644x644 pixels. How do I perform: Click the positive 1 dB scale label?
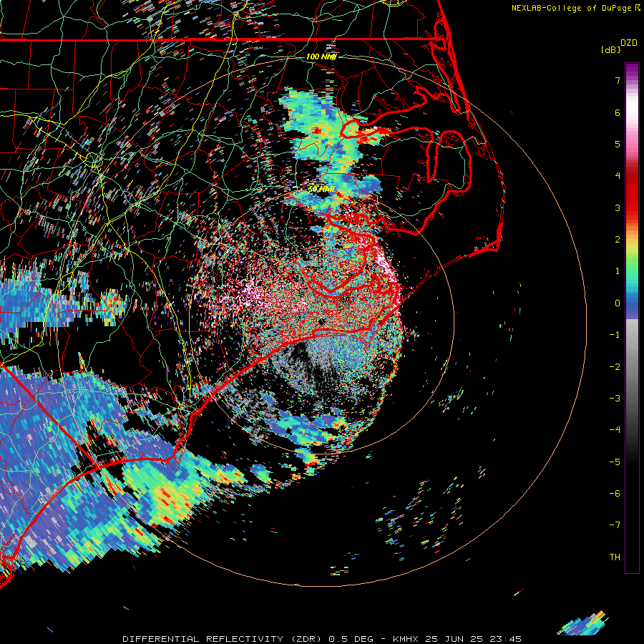618,271
